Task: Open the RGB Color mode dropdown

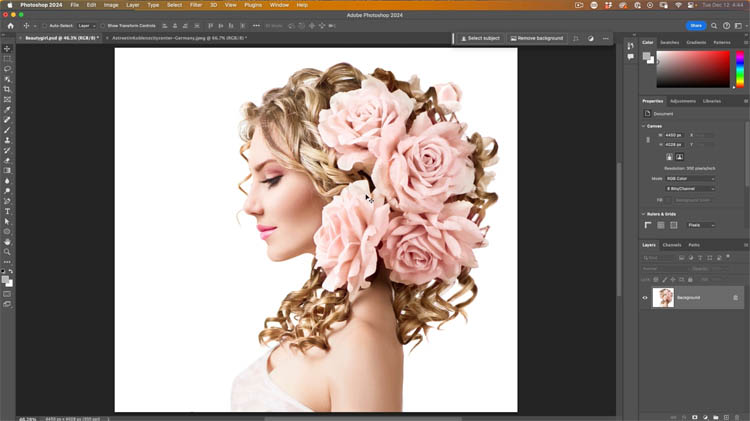Action: (x=690, y=179)
